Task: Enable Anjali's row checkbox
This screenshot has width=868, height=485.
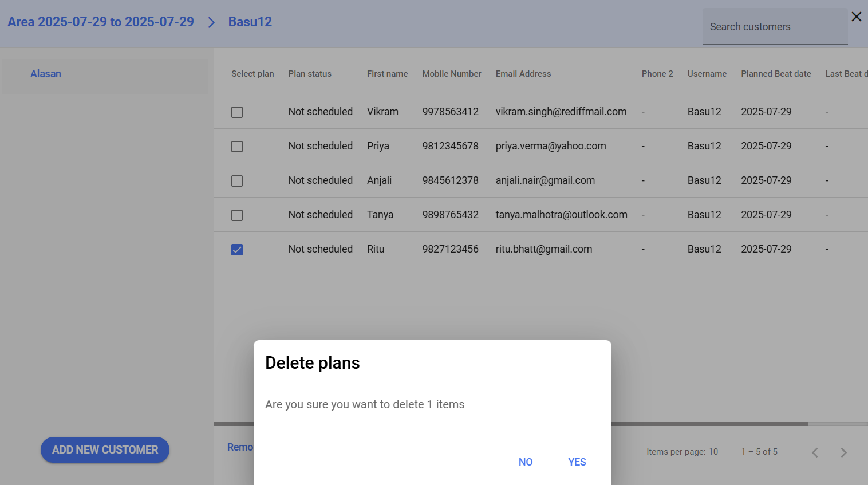Action: point(237,181)
